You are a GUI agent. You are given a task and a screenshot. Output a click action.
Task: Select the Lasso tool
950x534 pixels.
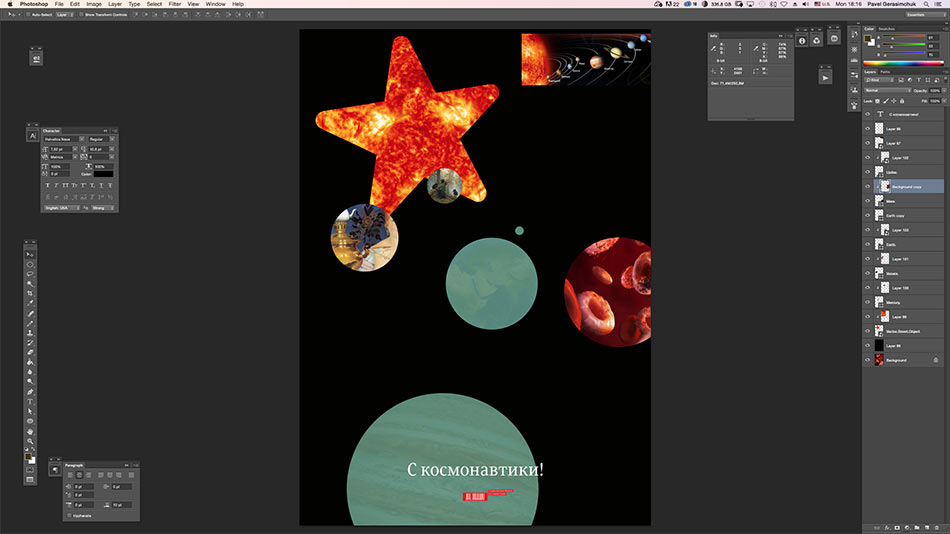[x=30, y=274]
